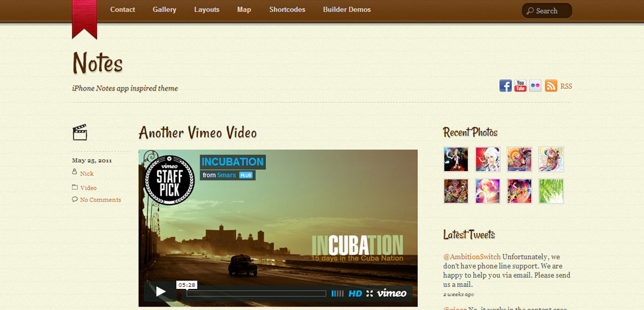Click the Recent Photos widget heading
Viewport: 644px width, 310px height.
click(x=471, y=132)
